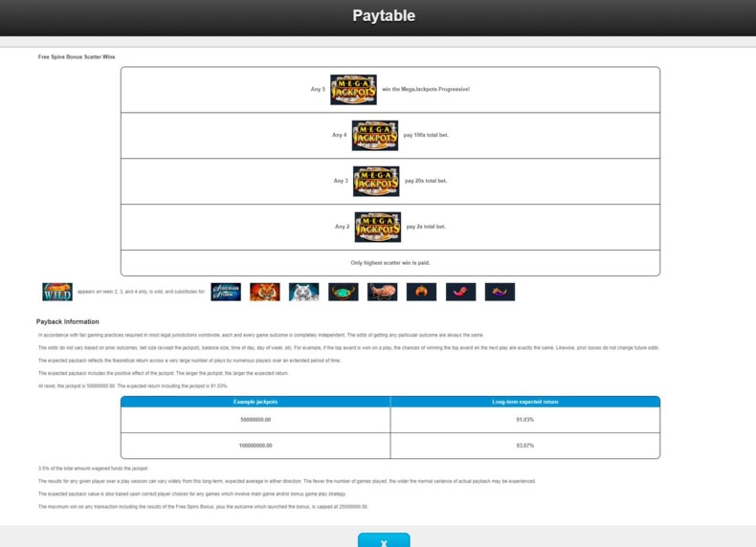Click the 93.07% return cell
Image resolution: width=756 pixels, height=547 pixels.
tap(525, 446)
